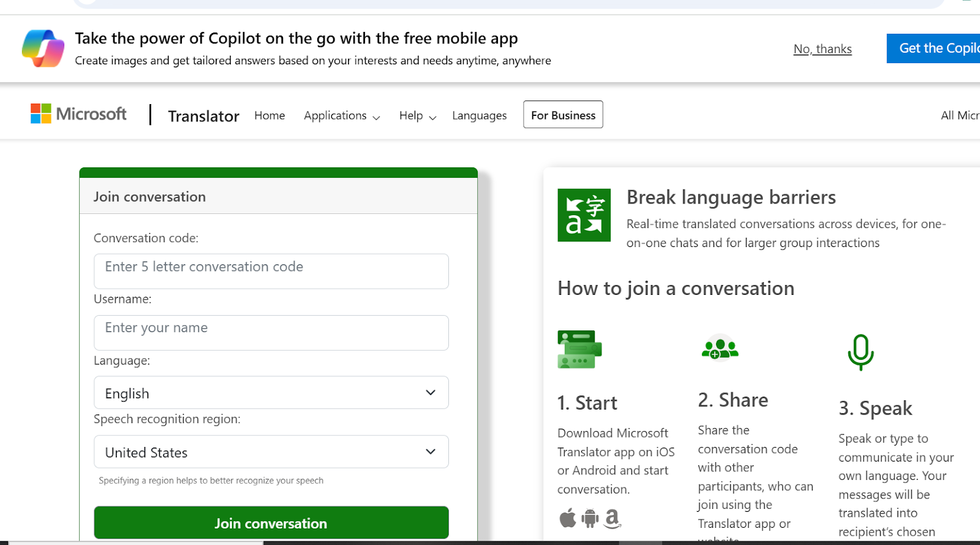Click the 1. Start step heading
Image resolution: width=980 pixels, height=545 pixels.
pyautogui.click(x=587, y=403)
